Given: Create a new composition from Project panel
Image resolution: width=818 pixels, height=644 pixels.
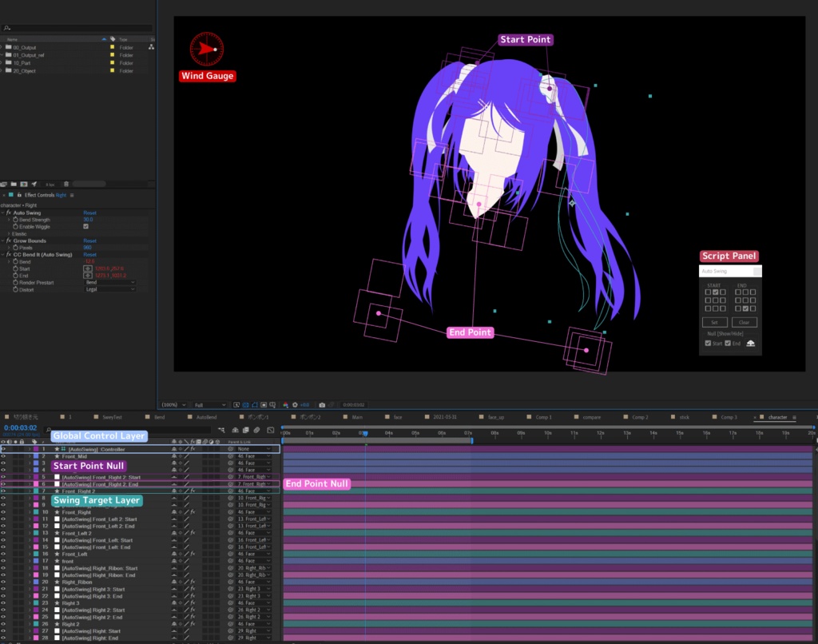Looking at the screenshot, I should (x=23, y=184).
